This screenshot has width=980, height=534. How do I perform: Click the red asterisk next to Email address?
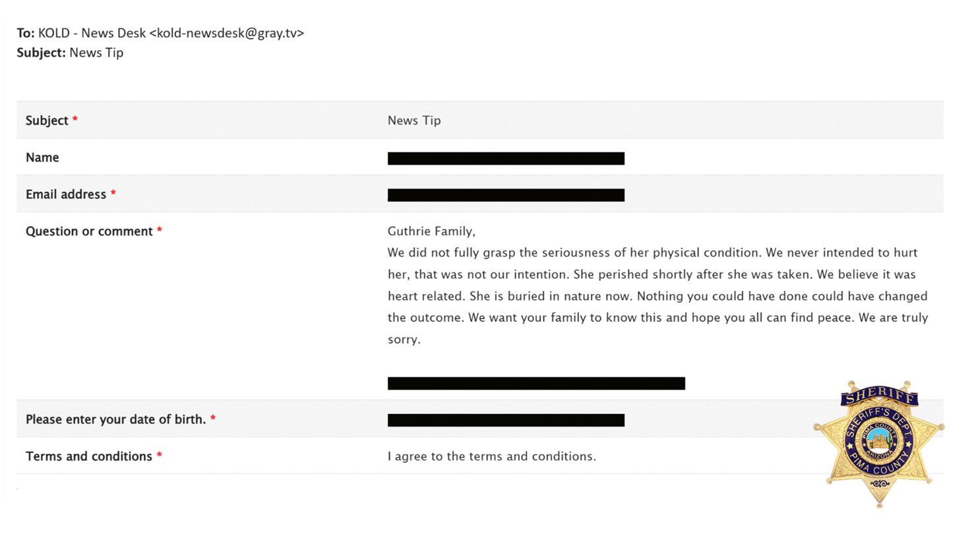tap(113, 194)
